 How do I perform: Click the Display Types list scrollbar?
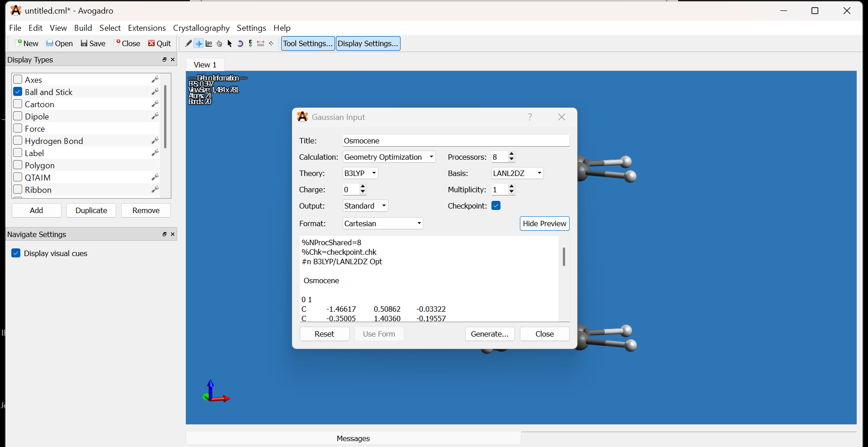coord(165,117)
